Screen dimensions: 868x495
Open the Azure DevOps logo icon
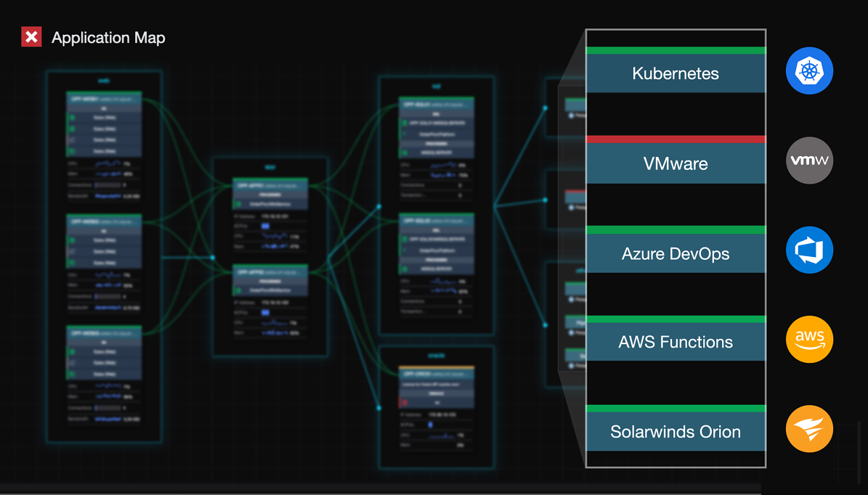(809, 250)
